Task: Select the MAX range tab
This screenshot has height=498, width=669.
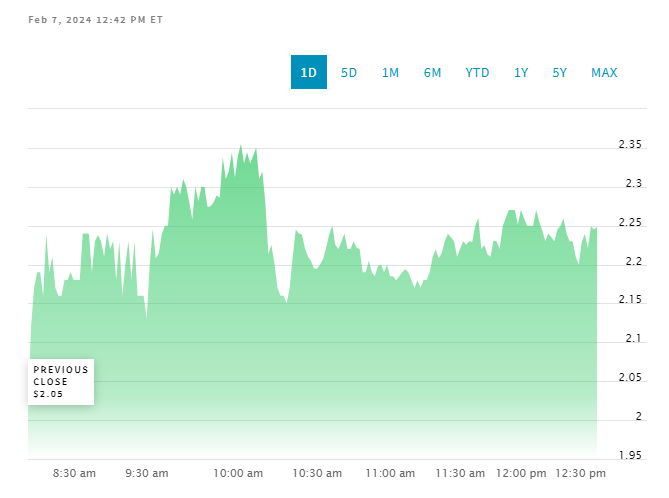Action: tap(604, 73)
